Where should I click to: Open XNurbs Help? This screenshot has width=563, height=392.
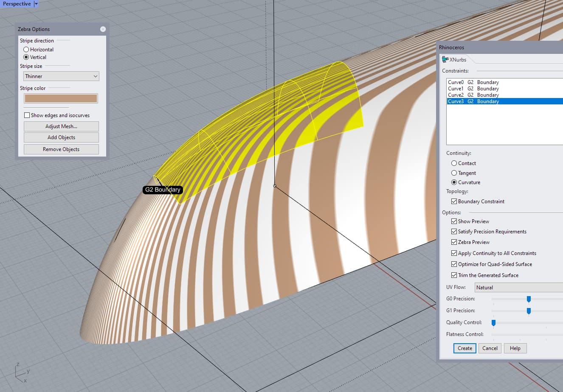pos(515,348)
